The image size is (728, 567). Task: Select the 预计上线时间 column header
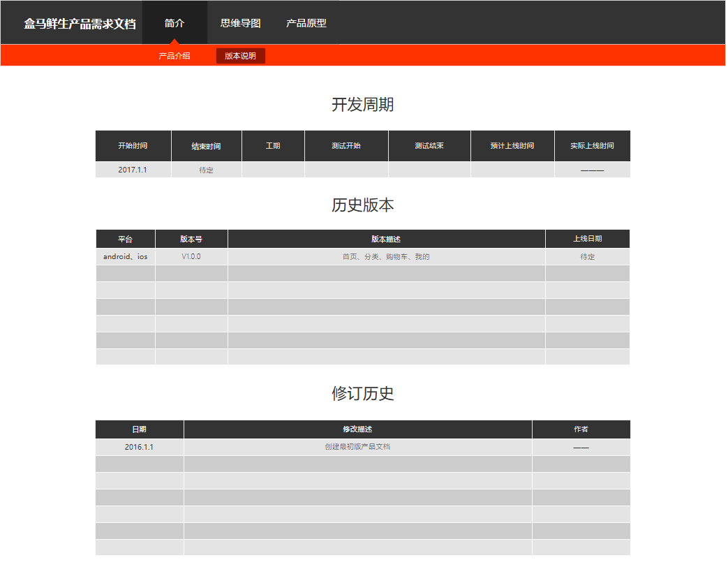click(x=512, y=146)
